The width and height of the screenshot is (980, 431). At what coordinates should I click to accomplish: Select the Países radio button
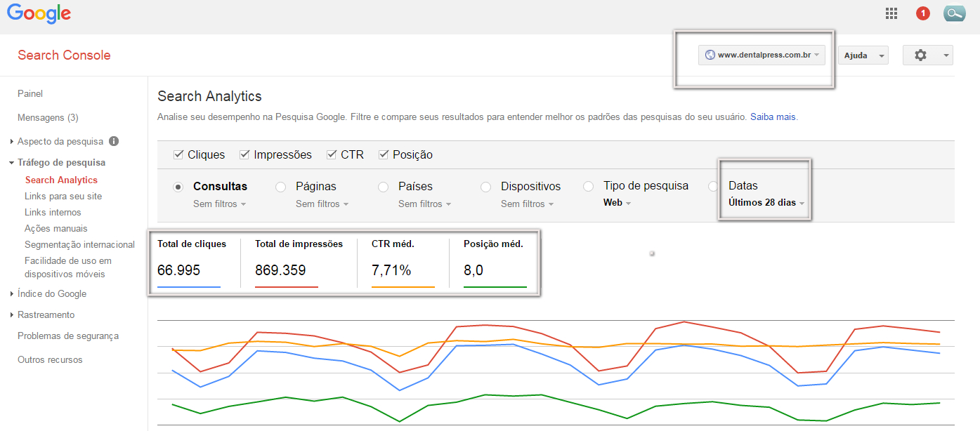pos(384,187)
